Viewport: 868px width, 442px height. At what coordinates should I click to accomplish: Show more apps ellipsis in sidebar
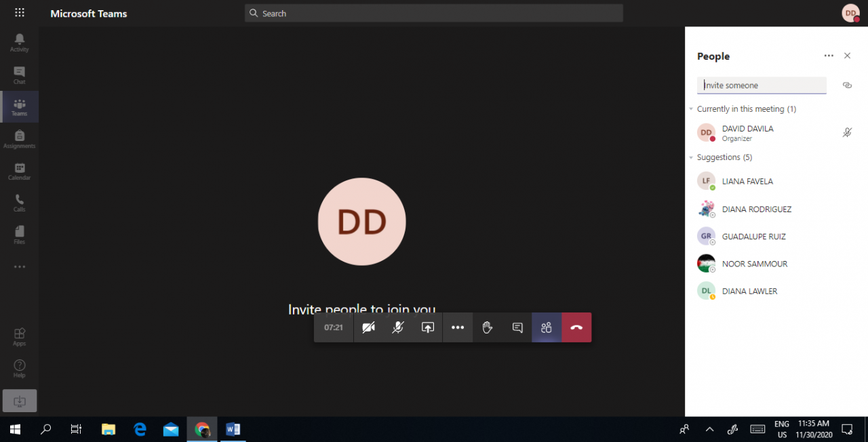tap(19, 267)
